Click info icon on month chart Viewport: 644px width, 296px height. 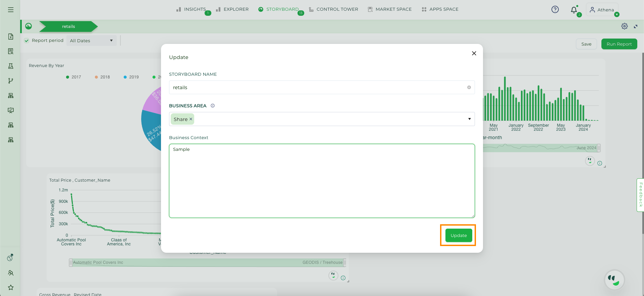[x=600, y=163]
